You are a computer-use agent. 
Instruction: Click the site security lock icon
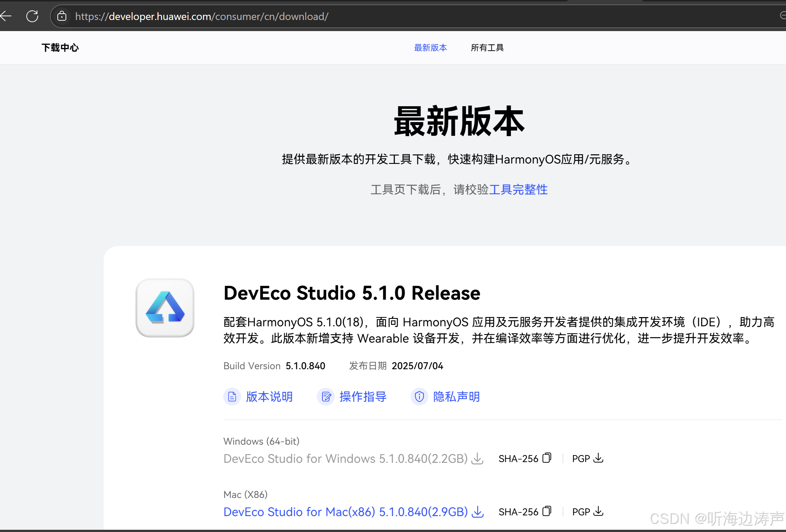[x=62, y=16]
